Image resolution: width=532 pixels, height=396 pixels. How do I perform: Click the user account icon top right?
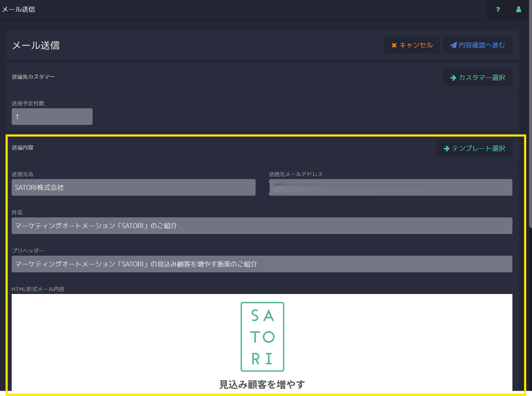pyautogui.click(x=518, y=9)
